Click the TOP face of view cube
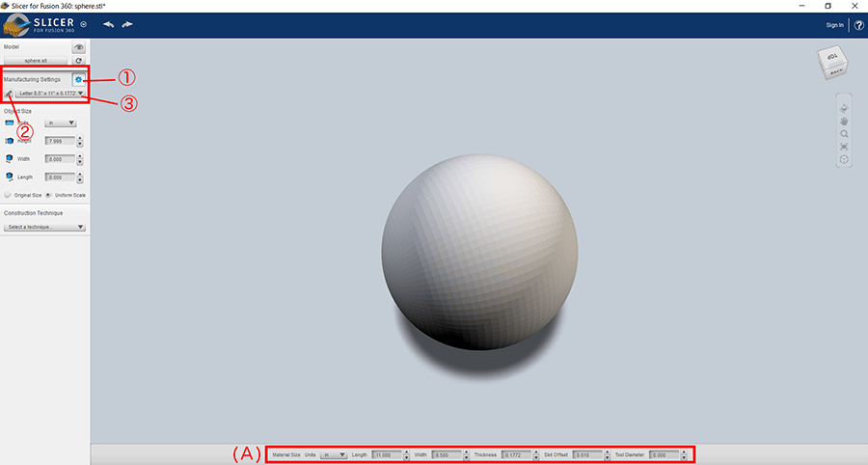 coord(832,57)
